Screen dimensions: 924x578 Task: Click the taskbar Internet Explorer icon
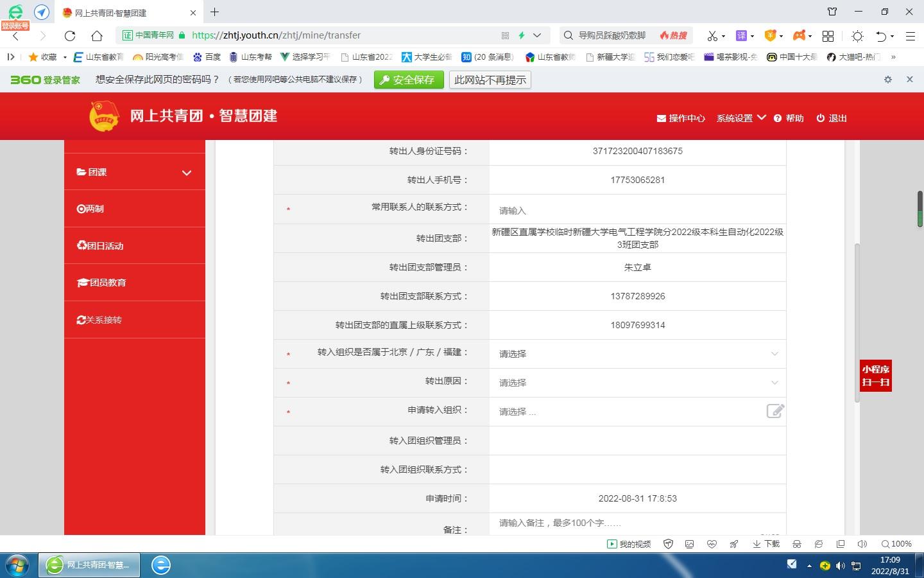pyautogui.click(x=161, y=565)
